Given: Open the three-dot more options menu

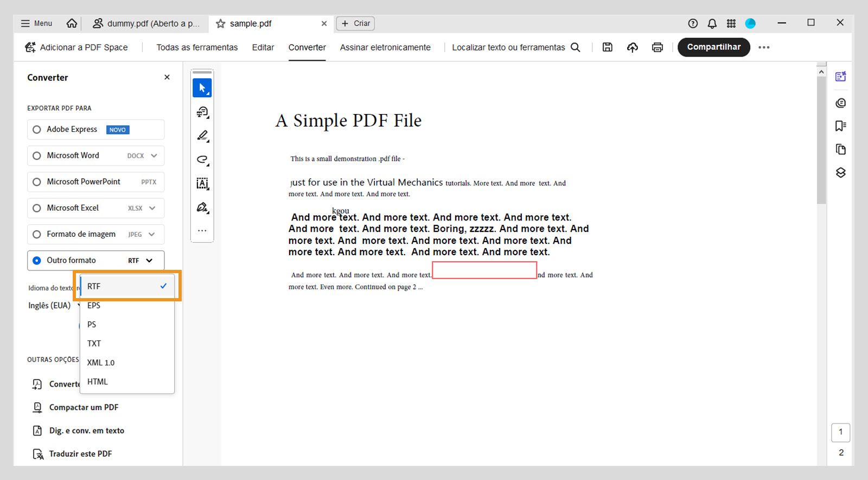Looking at the screenshot, I should point(764,47).
